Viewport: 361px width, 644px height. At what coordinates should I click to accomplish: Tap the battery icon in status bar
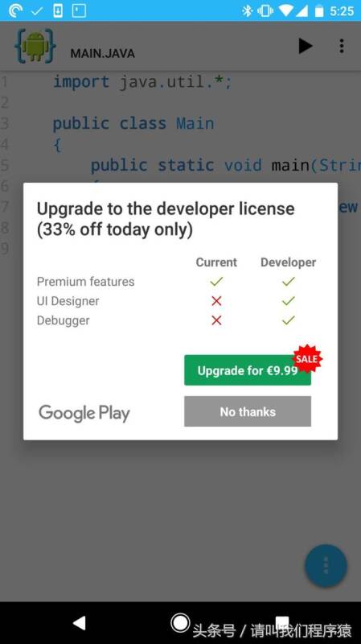coord(319,11)
